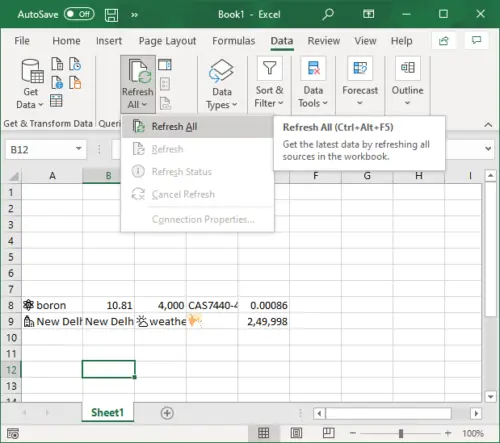The image size is (500, 443).
Task: Click the Forecast ribbon icon
Action: pos(360,68)
